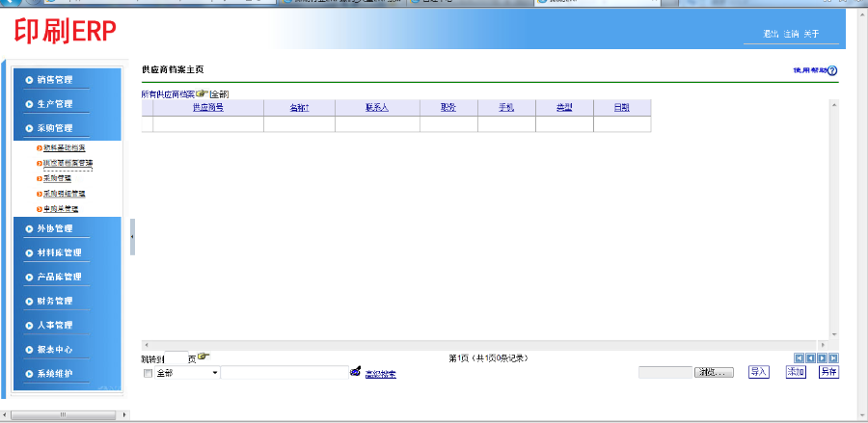868x423 pixels.
Task: Sort the table by 职务 column header
Action: coord(448,108)
